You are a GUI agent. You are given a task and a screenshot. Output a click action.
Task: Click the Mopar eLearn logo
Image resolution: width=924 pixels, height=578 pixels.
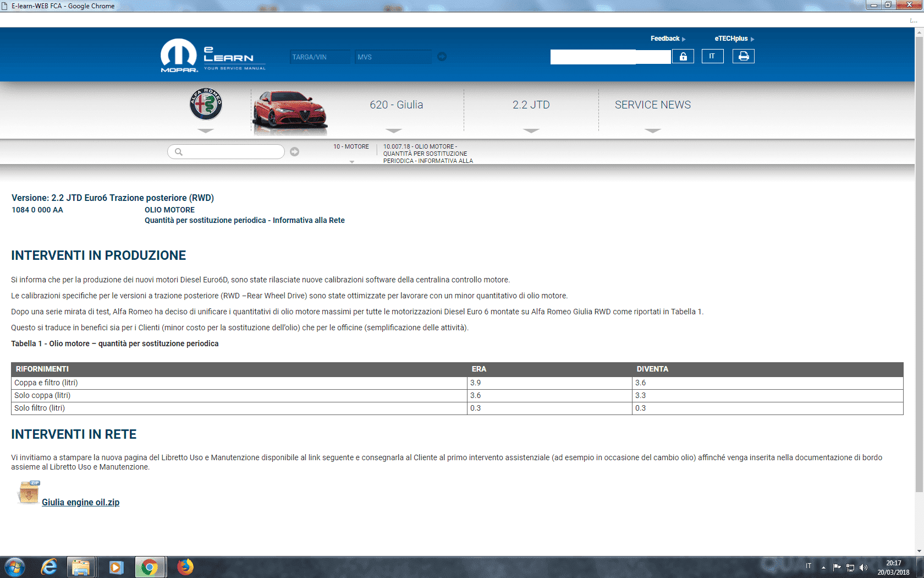point(213,55)
